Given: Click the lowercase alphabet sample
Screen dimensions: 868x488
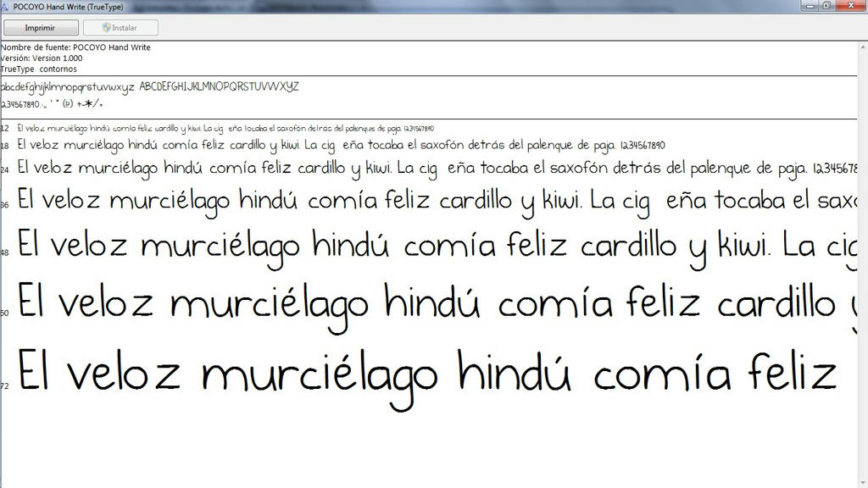Looking at the screenshot, I should coord(68,87).
